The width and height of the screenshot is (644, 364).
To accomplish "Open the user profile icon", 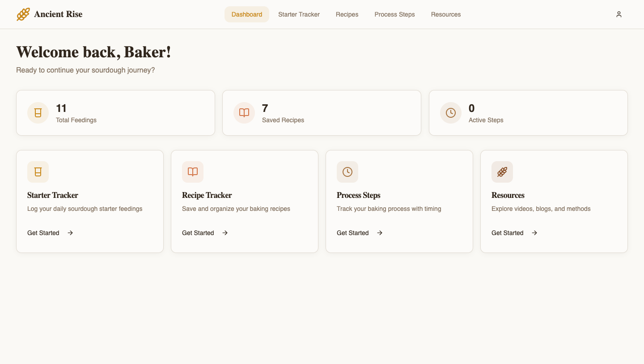I will (x=619, y=14).
